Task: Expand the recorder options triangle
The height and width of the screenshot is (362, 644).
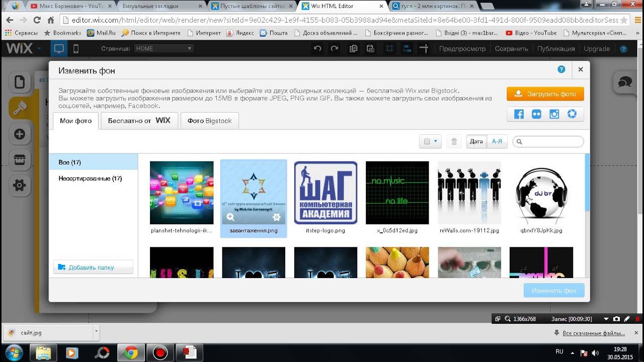Action: pyautogui.click(x=606, y=319)
